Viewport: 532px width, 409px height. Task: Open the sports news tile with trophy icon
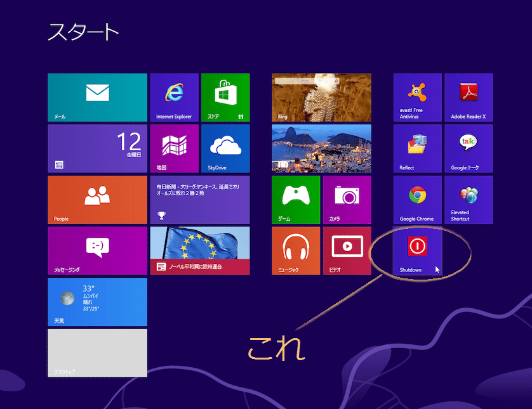pos(200,200)
